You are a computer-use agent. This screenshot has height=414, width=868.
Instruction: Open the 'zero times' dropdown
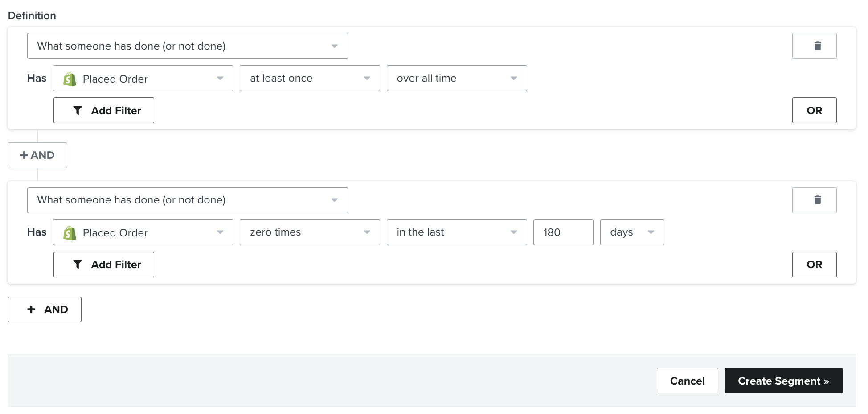point(309,232)
